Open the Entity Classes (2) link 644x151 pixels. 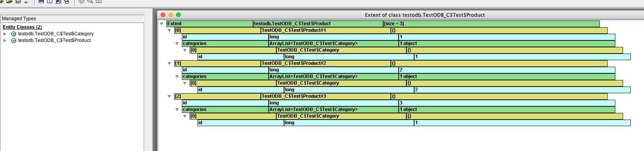click(22, 27)
